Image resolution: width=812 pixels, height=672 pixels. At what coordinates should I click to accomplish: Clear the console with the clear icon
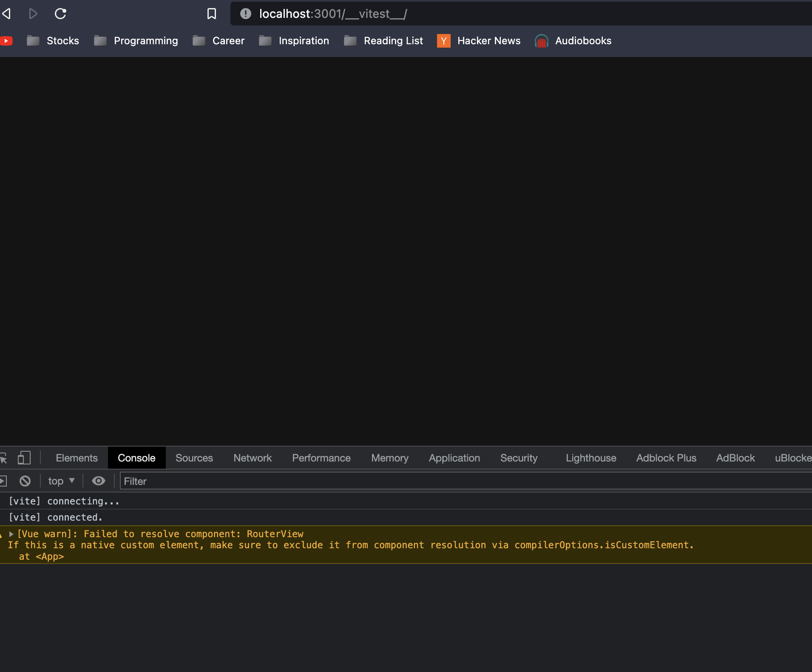click(x=25, y=481)
